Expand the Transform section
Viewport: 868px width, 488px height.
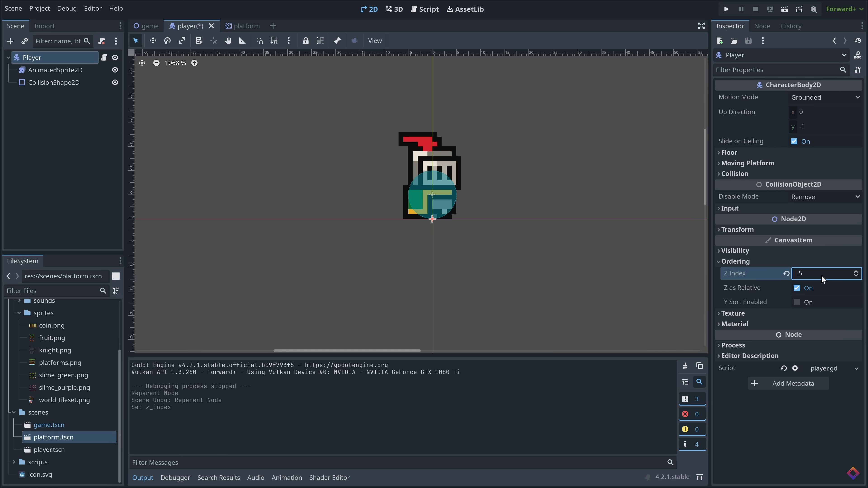[737, 229]
